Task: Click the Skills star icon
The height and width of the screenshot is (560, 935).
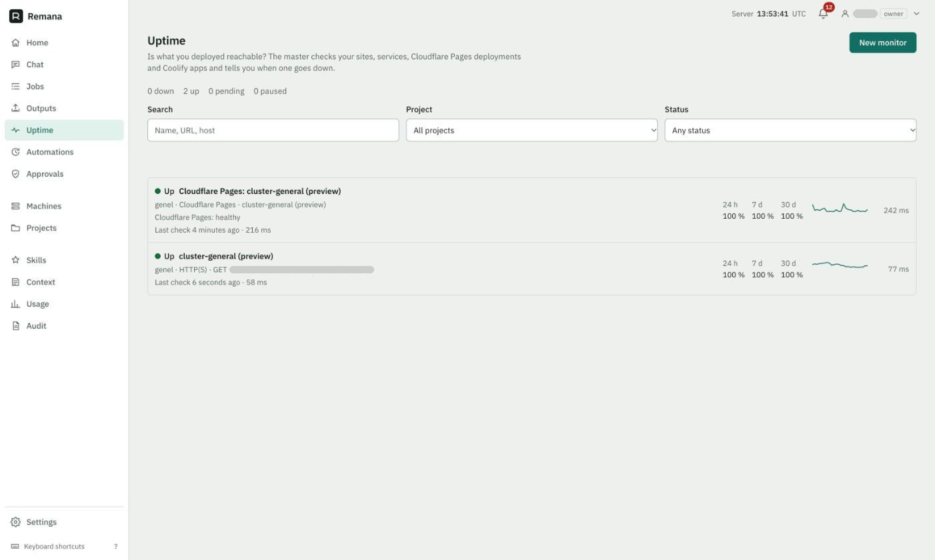Action: click(15, 260)
